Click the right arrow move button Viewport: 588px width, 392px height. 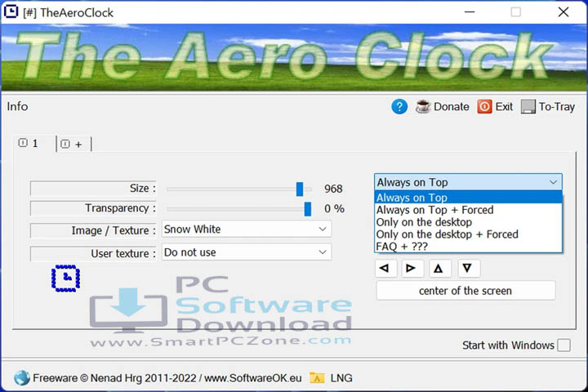pyautogui.click(x=413, y=268)
